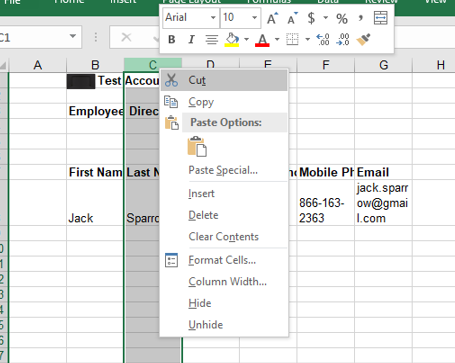Screen dimensions: 455x363
Task: Click the formula bar cancel X button
Action: (x=126, y=37)
